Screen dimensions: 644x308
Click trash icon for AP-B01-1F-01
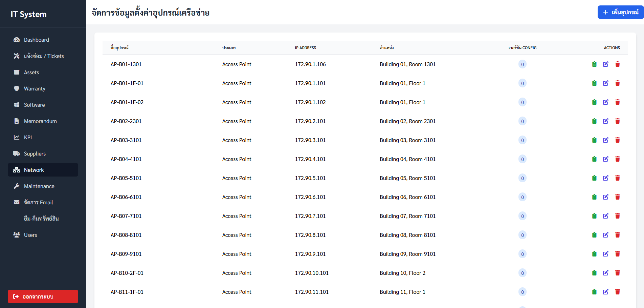(x=618, y=83)
